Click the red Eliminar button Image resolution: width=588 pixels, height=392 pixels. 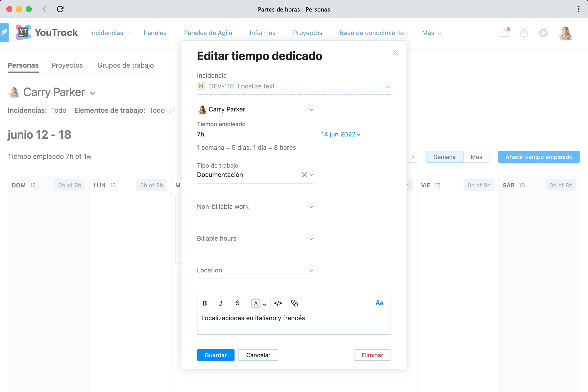point(372,355)
